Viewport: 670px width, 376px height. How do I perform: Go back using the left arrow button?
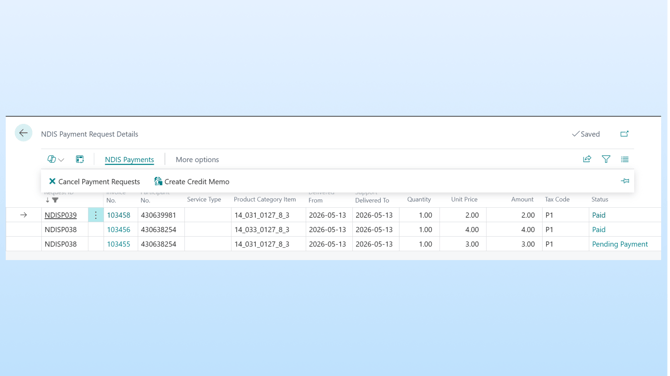pos(24,133)
